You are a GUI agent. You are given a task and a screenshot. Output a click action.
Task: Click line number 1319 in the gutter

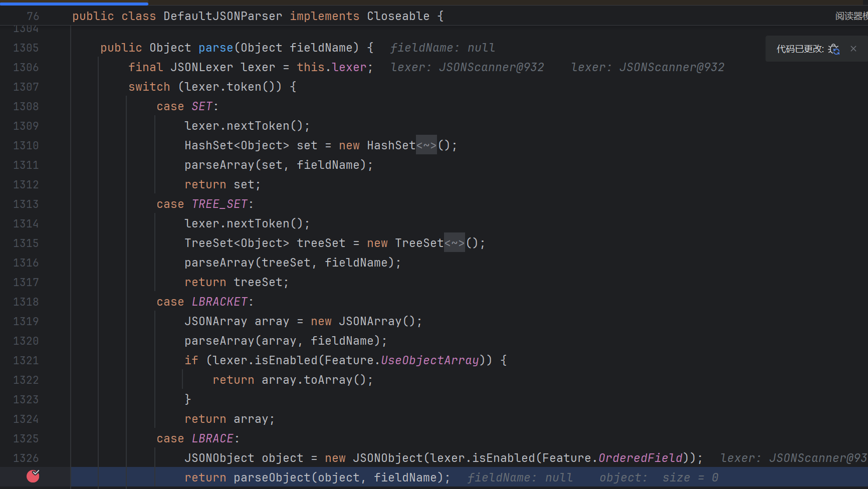click(26, 321)
